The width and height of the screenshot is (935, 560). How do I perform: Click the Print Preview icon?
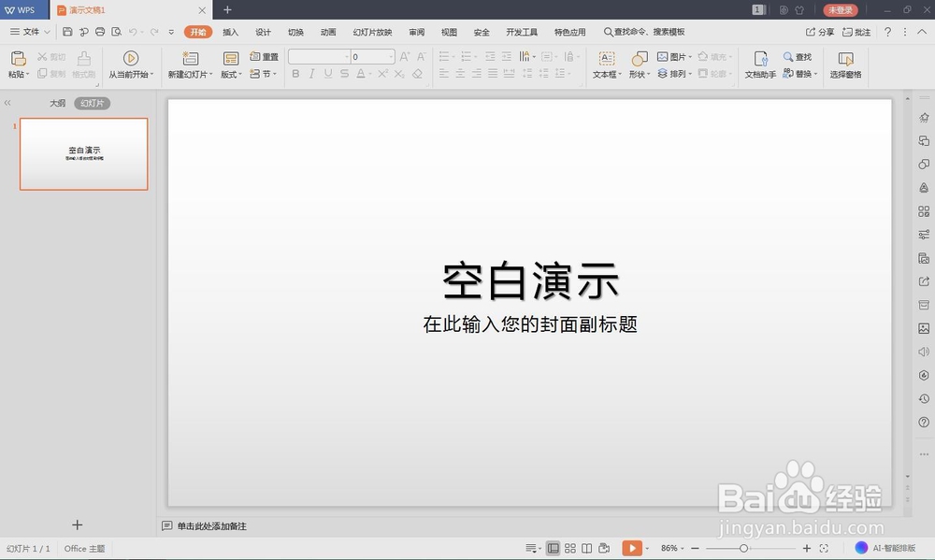coord(116,32)
